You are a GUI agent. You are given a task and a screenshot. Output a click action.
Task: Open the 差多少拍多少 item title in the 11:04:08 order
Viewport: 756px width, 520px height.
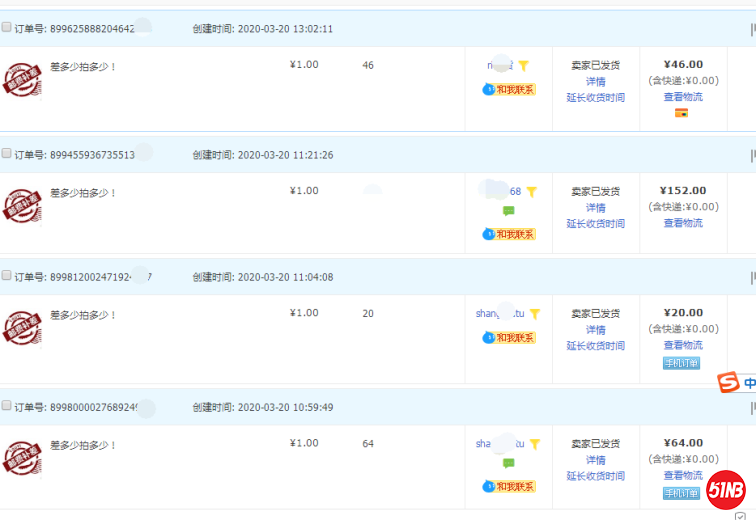84,315
